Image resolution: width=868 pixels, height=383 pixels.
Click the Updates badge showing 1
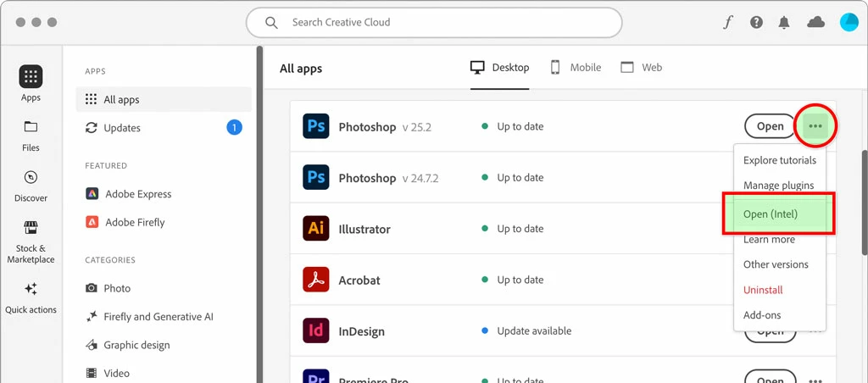point(234,128)
